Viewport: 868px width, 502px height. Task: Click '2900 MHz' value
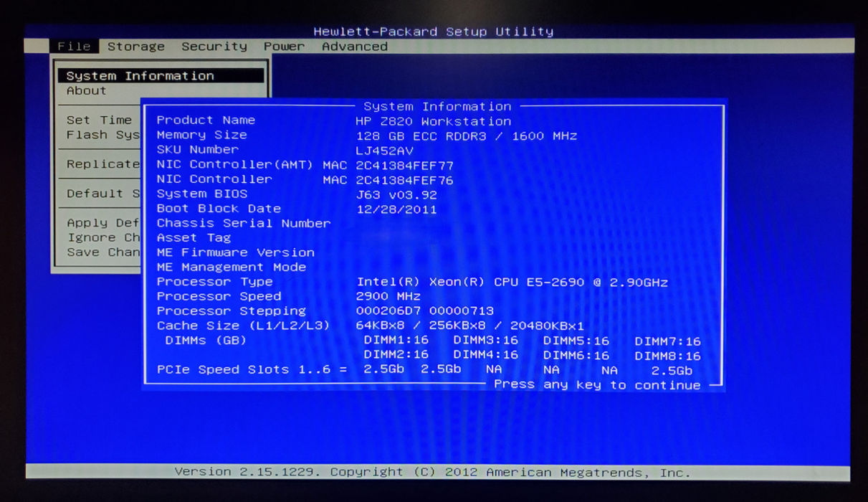pyautogui.click(x=388, y=296)
